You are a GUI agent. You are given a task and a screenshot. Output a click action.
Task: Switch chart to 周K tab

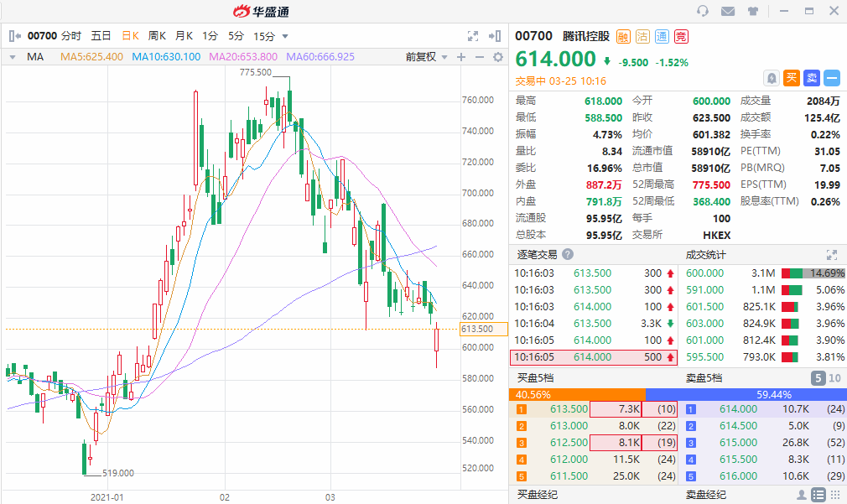coord(157,36)
